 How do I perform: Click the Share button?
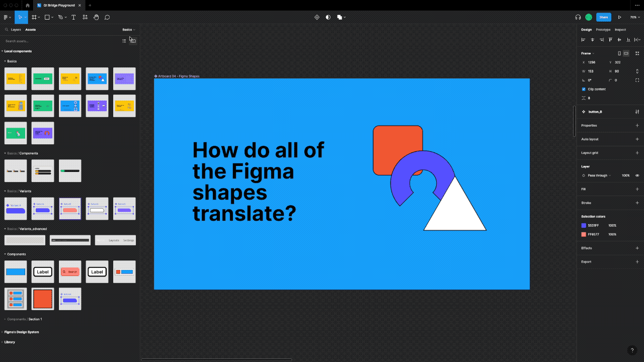click(603, 17)
